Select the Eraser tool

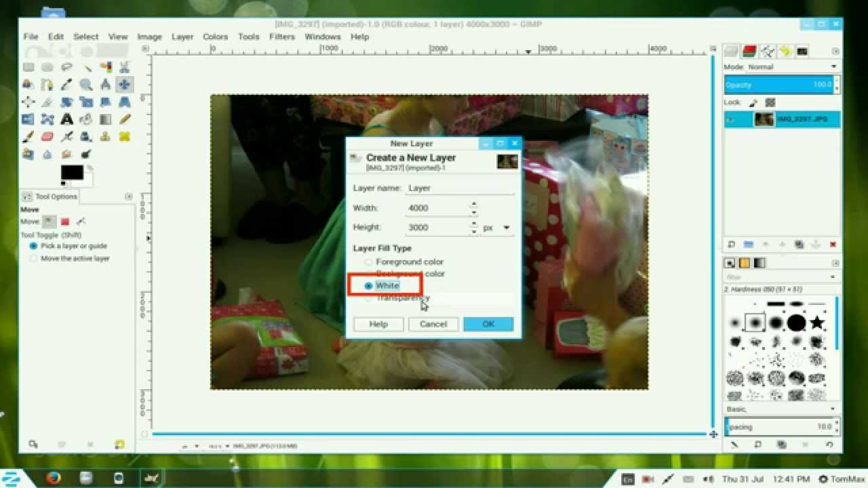[47, 136]
